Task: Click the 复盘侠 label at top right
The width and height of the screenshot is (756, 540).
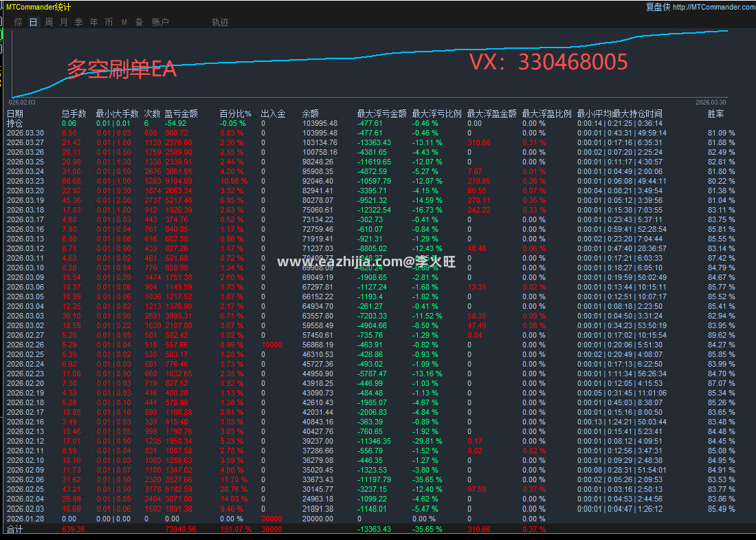Action: 658,8
